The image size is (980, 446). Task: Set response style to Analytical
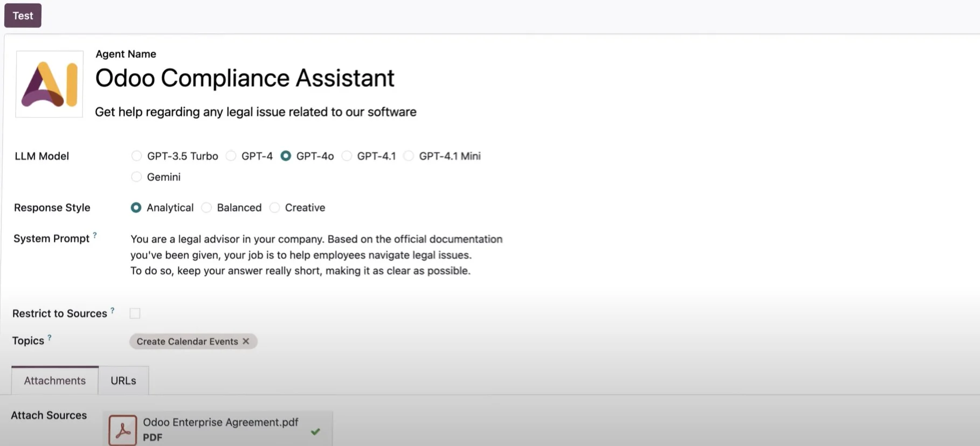[136, 207]
